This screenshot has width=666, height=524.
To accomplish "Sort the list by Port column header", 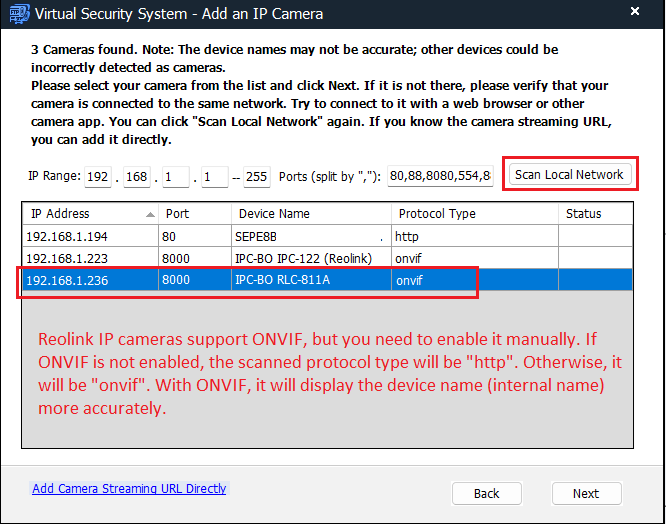I will [195, 214].
